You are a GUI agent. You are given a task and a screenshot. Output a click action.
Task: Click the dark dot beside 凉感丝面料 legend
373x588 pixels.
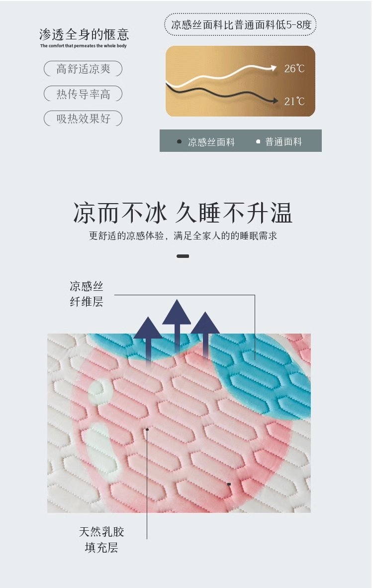pyautogui.click(x=179, y=141)
